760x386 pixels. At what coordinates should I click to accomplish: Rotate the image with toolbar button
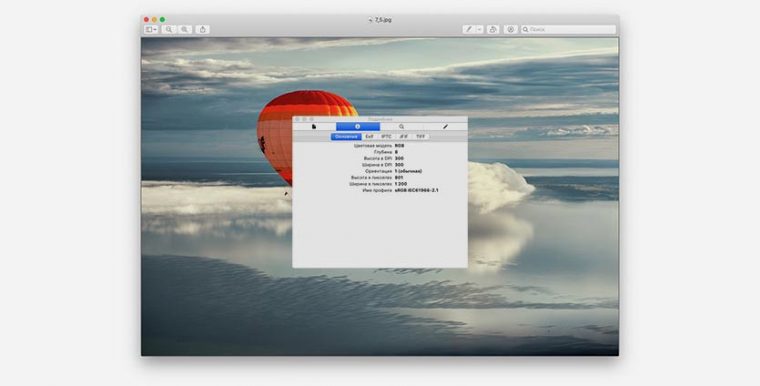493,30
